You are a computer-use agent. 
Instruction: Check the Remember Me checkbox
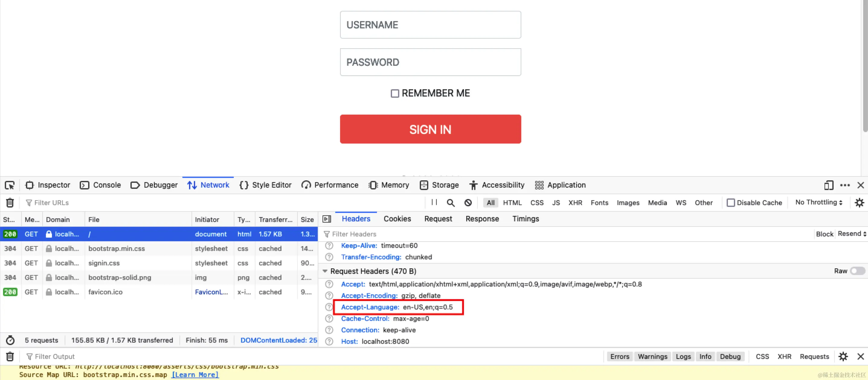pos(394,93)
